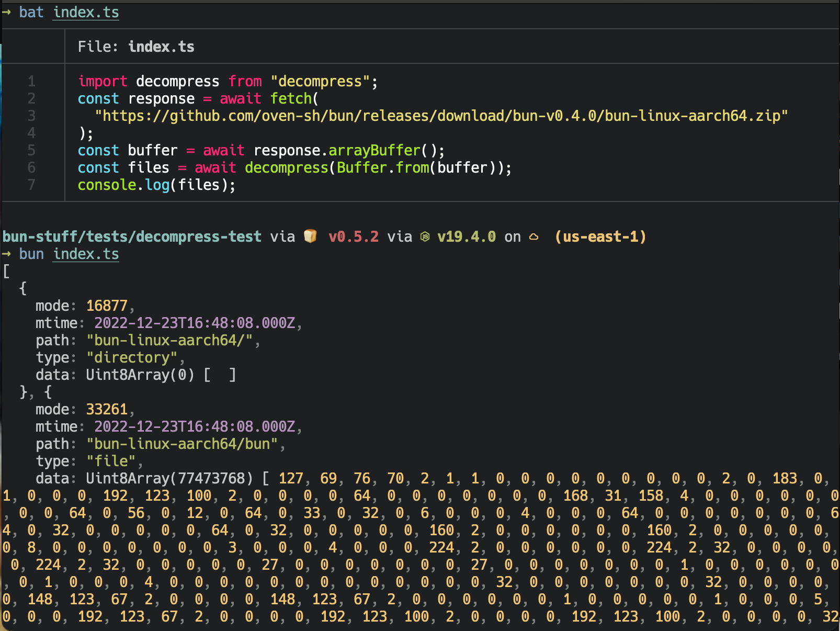Click the 'bat' command at the top prompt
Screen dimensions: 840x631
31,13
